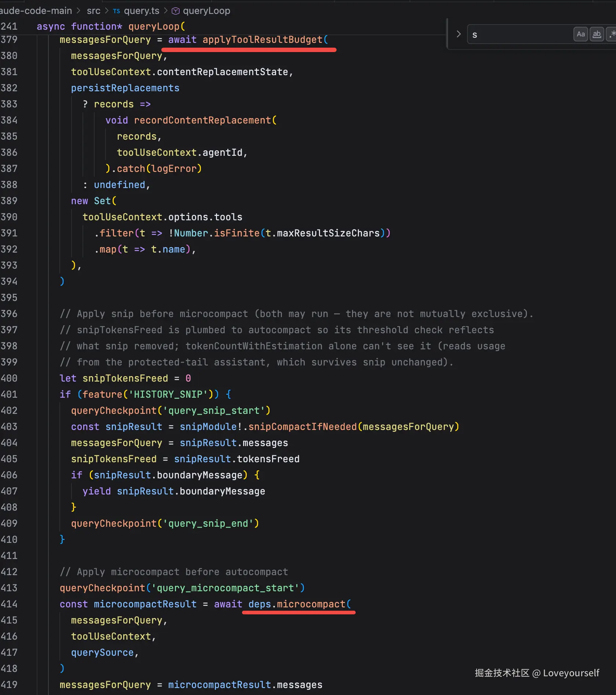Click line number 401
616x695 pixels.
coord(9,394)
